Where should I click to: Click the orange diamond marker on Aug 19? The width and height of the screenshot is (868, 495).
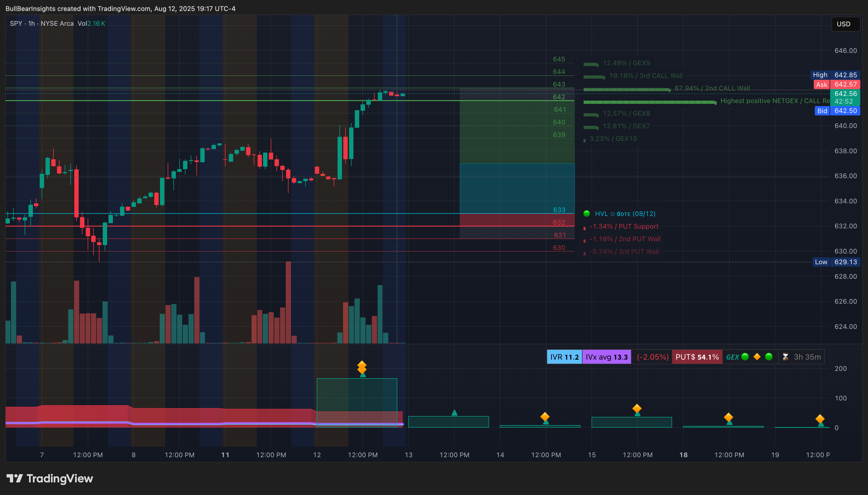(x=820, y=419)
